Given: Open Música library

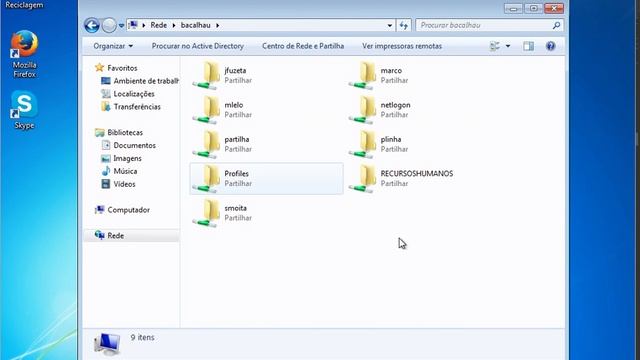Looking at the screenshot, I should (x=125, y=171).
